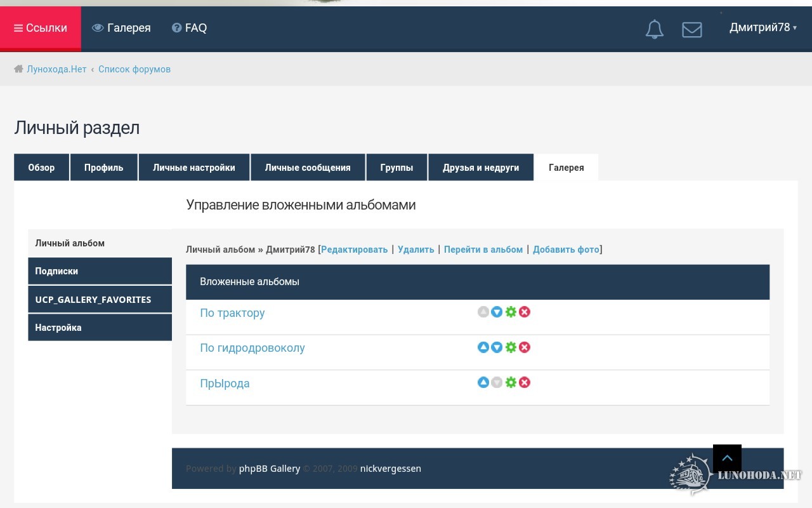This screenshot has height=508, width=812.
Task: Open the По гидродровоколу album link
Action: click(252, 348)
